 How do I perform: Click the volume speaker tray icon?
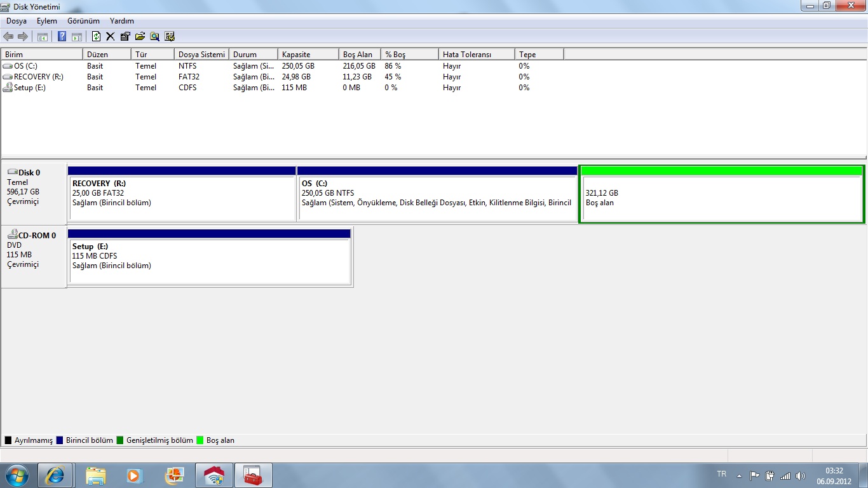pyautogui.click(x=801, y=475)
